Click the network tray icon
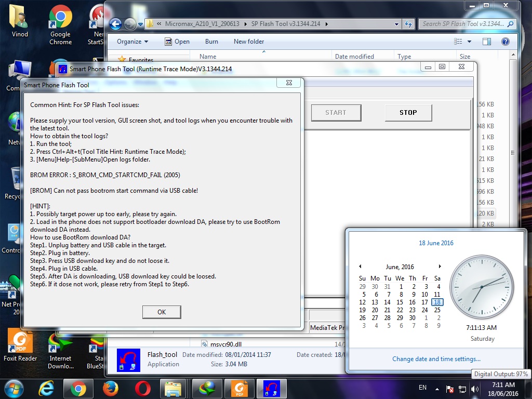The height and width of the screenshot is (399, 532). (462, 389)
